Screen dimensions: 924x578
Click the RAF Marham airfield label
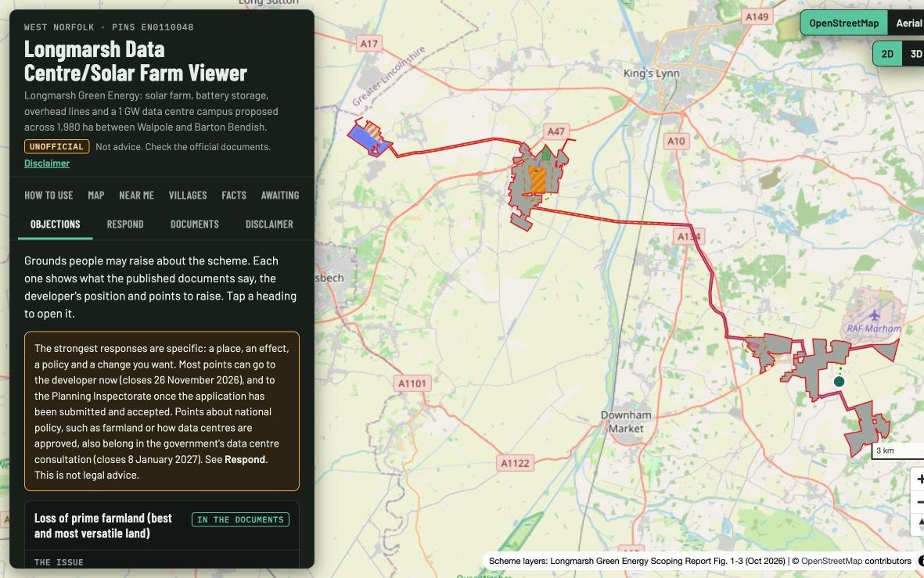pyautogui.click(x=874, y=328)
